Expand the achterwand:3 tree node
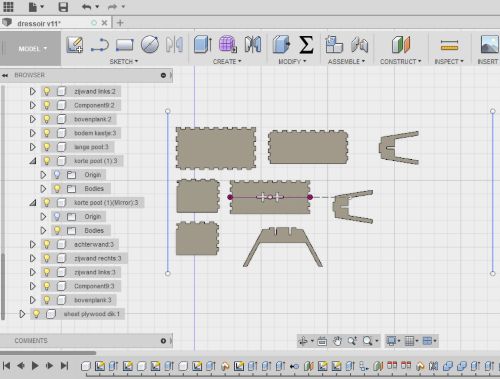 (32, 244)
